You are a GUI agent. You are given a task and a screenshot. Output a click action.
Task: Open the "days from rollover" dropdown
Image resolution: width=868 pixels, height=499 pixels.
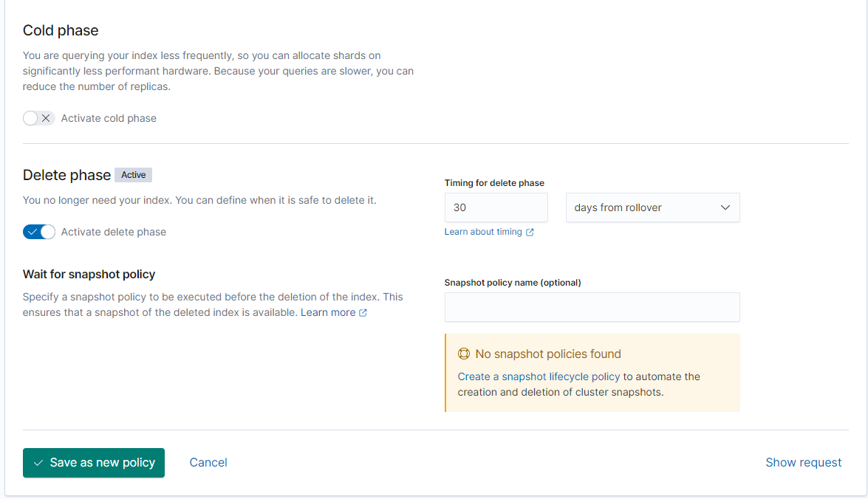[x=643, y=207]
